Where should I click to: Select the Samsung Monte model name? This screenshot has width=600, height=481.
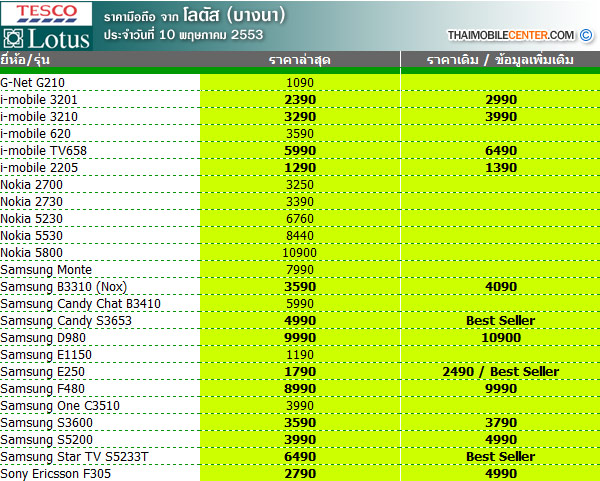point(46,270)
